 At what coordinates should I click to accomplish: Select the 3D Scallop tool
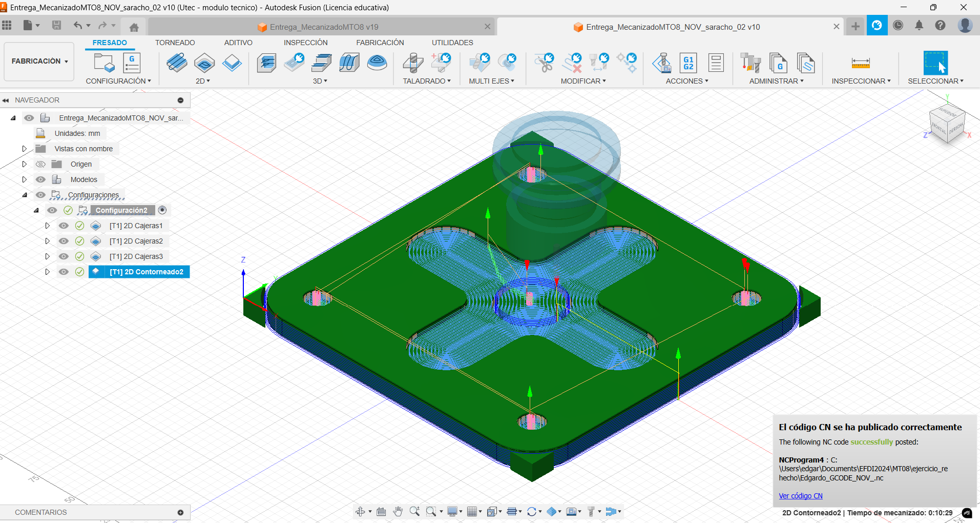pos(377,63)
